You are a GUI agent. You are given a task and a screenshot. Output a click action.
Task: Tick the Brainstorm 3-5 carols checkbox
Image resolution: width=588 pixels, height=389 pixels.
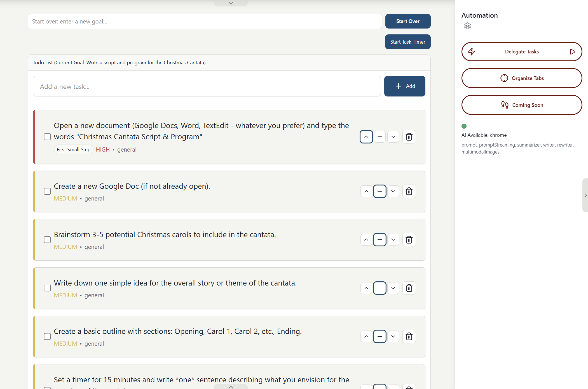click(47, 240)
